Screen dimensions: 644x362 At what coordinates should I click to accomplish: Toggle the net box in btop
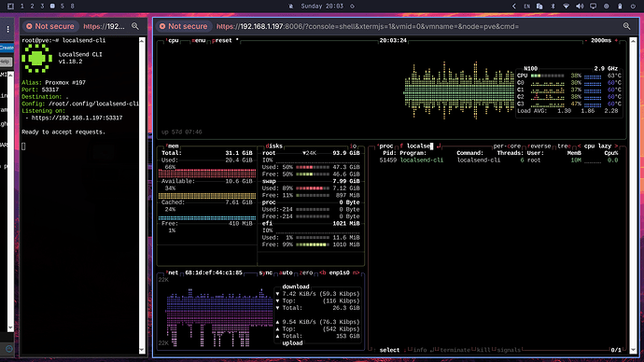pyautogui.click(x=172, y=273)
